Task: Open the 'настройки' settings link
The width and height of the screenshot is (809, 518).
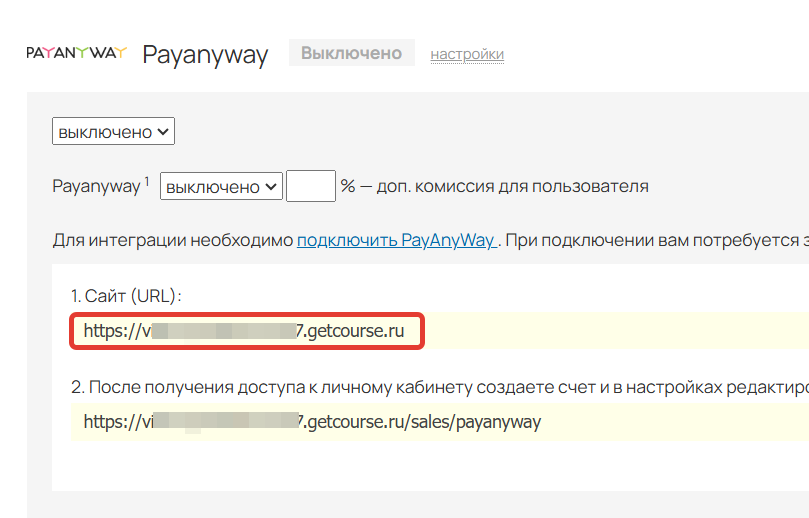Action: click(467, 54)
